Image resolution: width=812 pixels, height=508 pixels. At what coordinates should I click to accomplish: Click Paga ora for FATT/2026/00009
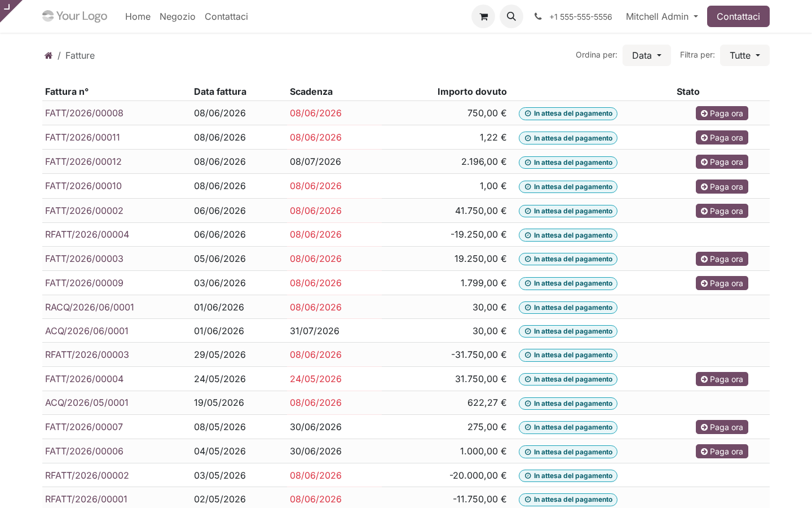(x=722, y=283)
